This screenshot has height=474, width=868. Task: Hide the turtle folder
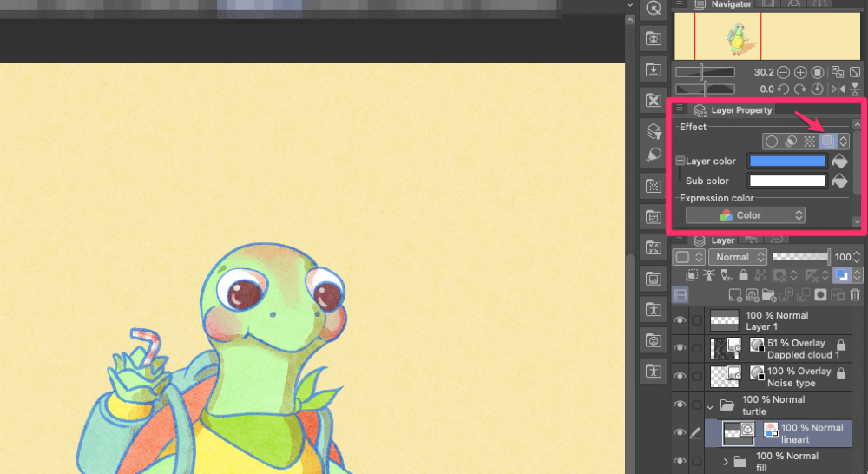[x=680, y=405]
